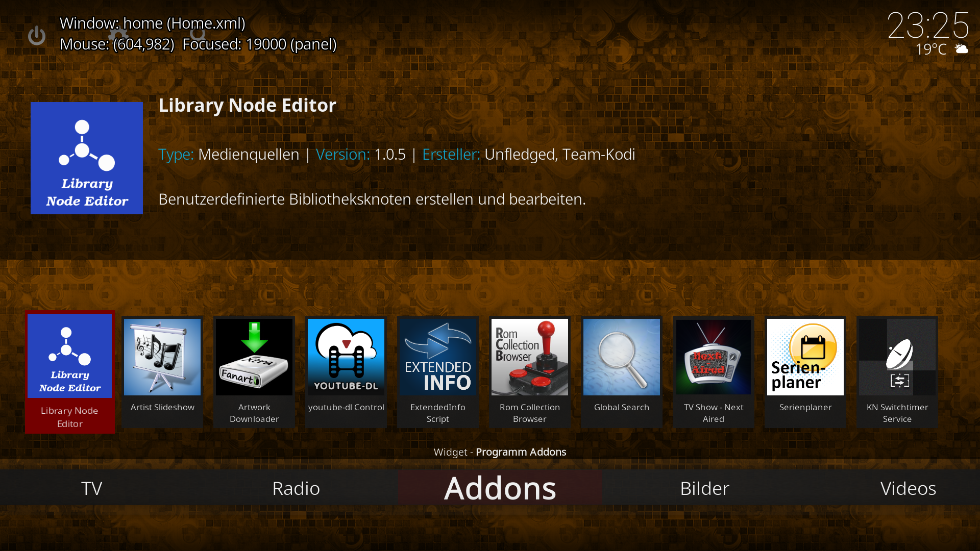Screen dimensions: 980x551
Task: Click the weather cloud icon
Action: point(962,49)
